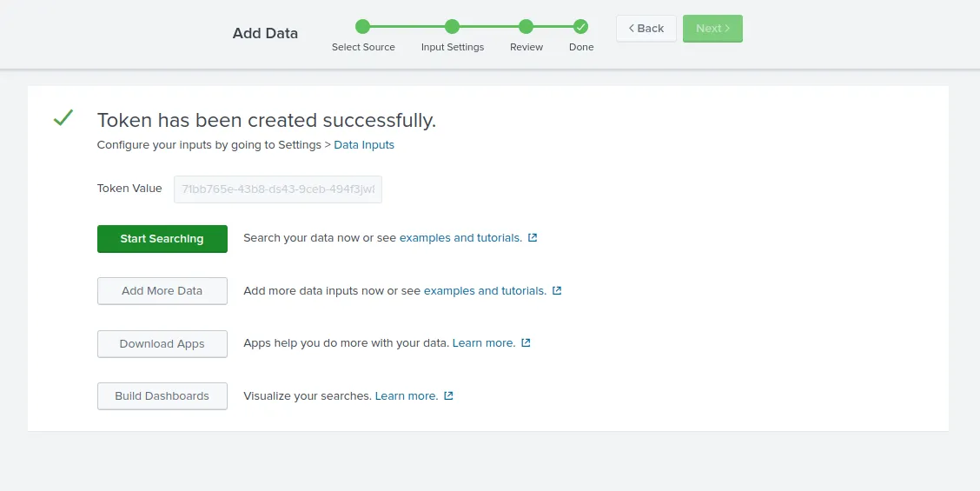
Task: Click external link icon on Download Apps row
Action: [526, 342]
